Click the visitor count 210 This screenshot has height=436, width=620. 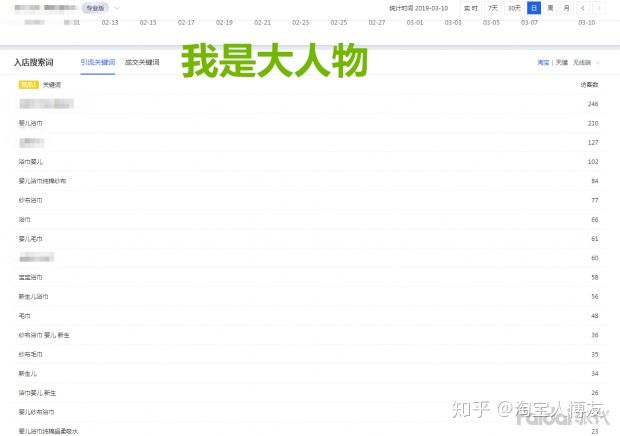[x=593, y=123]
